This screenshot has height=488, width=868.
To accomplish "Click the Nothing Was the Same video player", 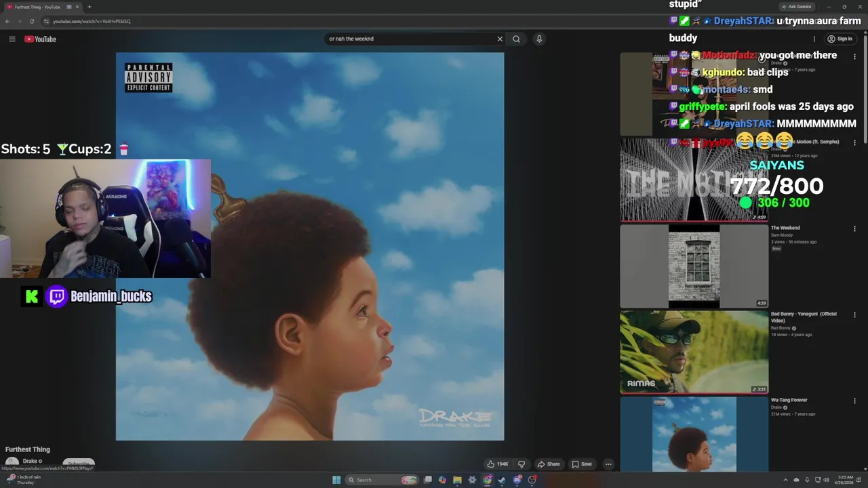I will tap(310, 247).
